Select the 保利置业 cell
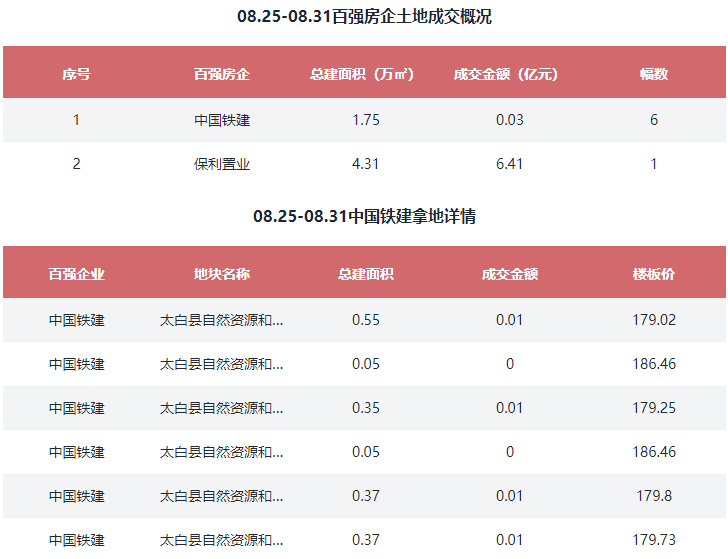This screenshot has width=728, height=559. pos(222,164)
